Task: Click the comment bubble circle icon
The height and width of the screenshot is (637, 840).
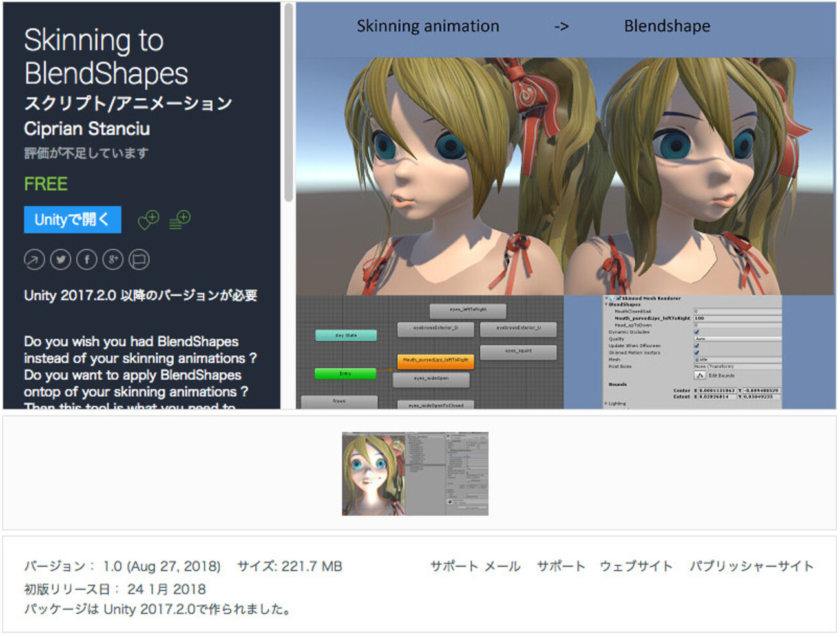Action: pyautogui.click(x=139, y=260)
